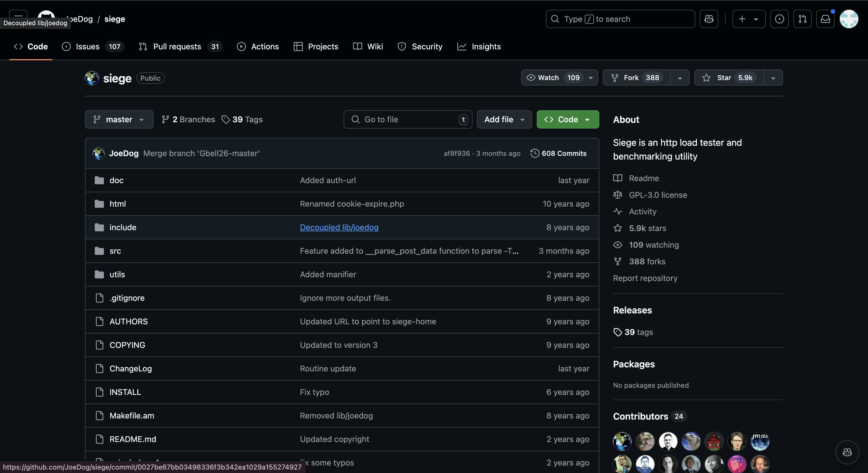Image resolution: width=868 pixels, height=473 pixels.
Task: Click the siege repository avatar
Action: pyautogui.click(x=92, y=78)
